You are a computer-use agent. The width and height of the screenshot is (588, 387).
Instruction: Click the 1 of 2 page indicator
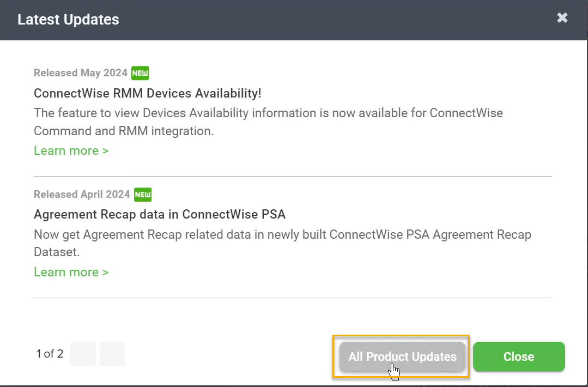(x=50, y=354)
